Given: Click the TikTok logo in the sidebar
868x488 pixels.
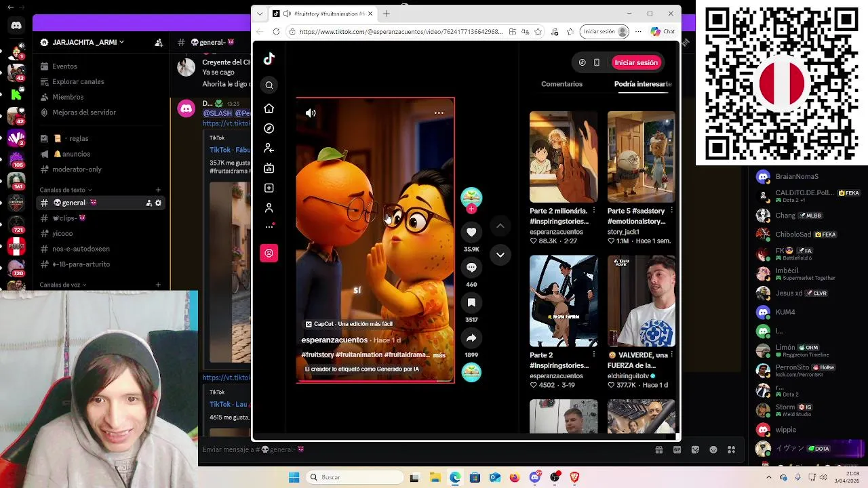Looking at the screenshot, I should pyautogui.click(x=269, y=59).
